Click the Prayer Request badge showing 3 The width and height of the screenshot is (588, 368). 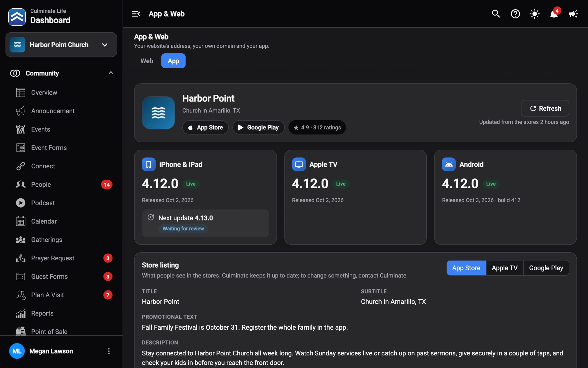108,258
